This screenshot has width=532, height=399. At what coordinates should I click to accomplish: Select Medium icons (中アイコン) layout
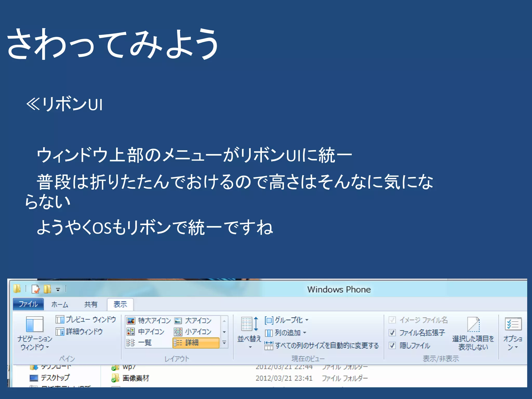pos(145,332)
